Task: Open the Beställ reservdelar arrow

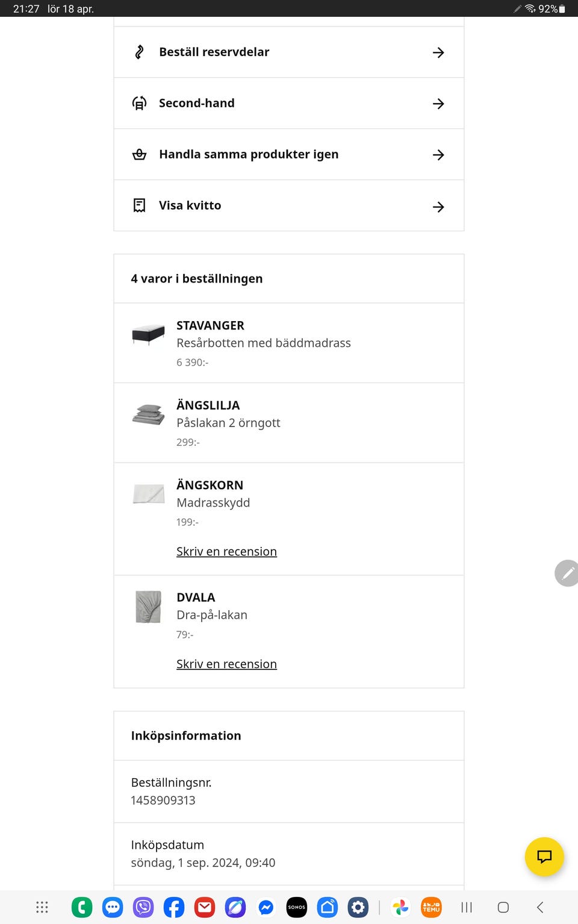Action: pos(438,52)
